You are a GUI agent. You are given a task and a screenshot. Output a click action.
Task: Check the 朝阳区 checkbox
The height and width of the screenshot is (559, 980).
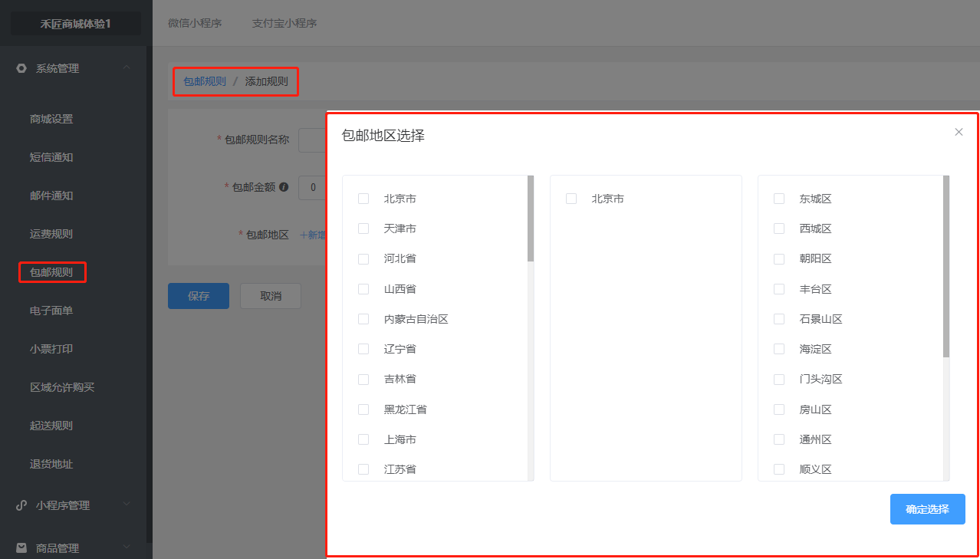[779, 258]
